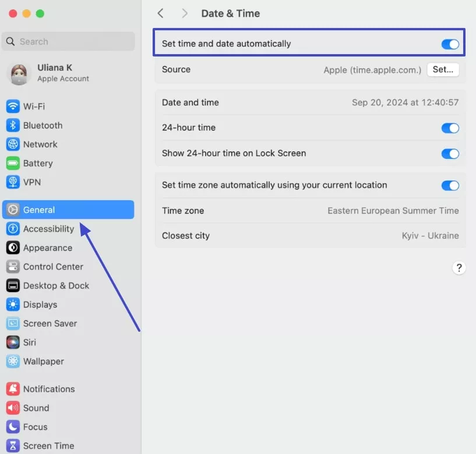The image size is (476, 454).
Task: Open the Date and time value row
Action: [x=309, y=102]
